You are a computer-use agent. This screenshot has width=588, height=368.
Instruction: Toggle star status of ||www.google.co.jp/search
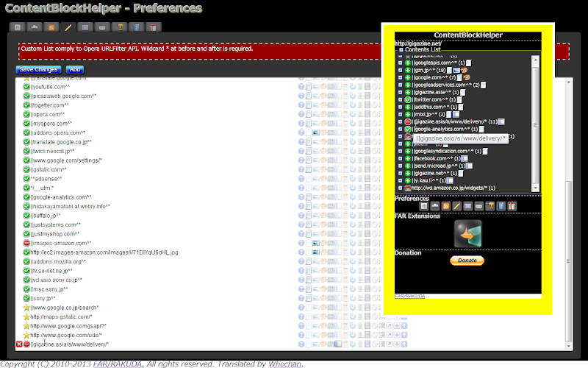coord(26,308)
